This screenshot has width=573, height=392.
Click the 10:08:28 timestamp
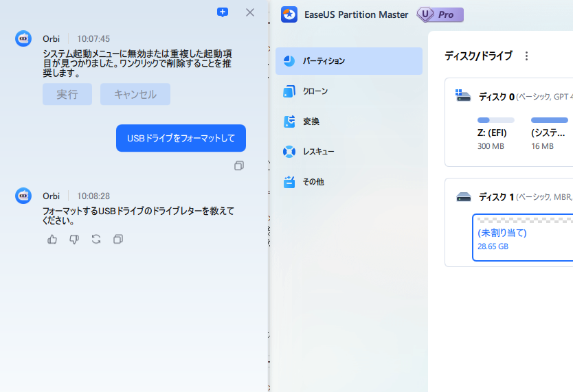click(93, 196)
